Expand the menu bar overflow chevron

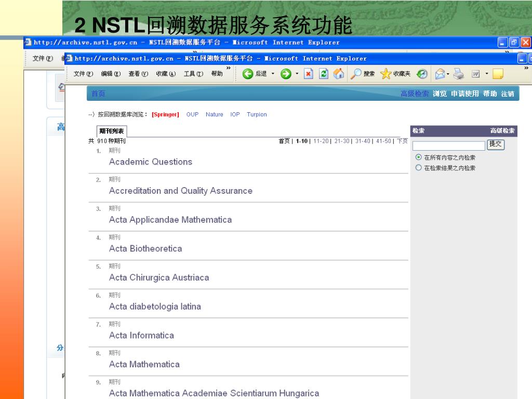229,68
